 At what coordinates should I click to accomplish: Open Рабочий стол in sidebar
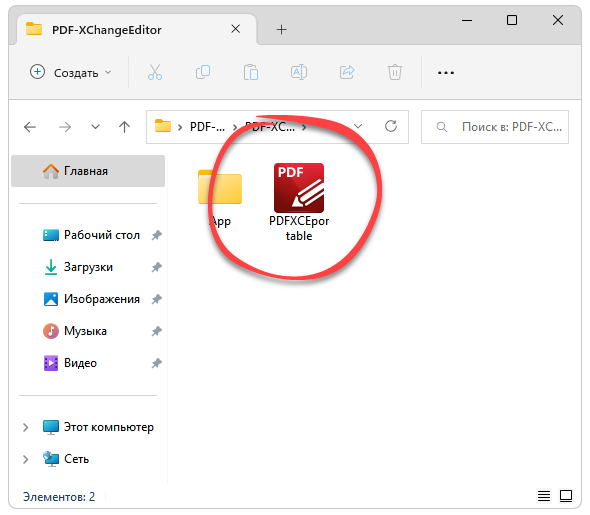102,235
